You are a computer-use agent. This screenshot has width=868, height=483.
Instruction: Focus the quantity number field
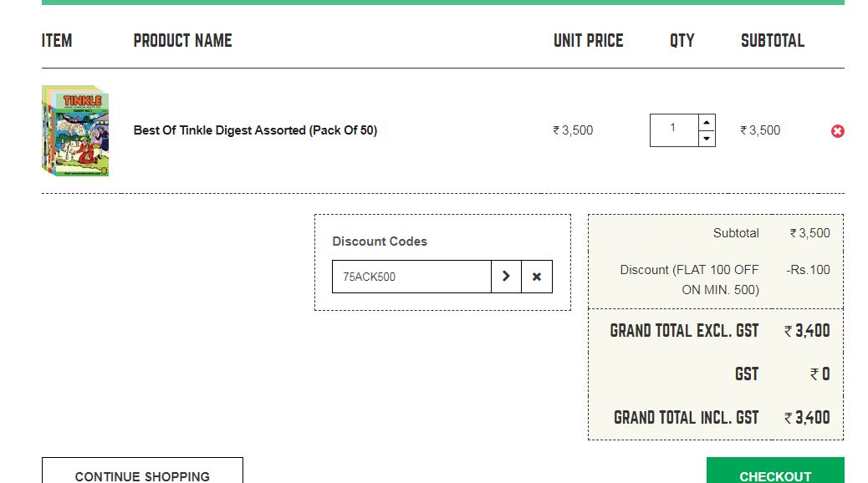coord(673,130)
